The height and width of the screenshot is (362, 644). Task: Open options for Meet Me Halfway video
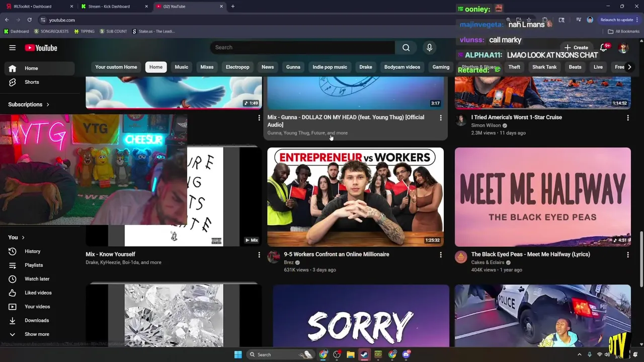point(627,255)
